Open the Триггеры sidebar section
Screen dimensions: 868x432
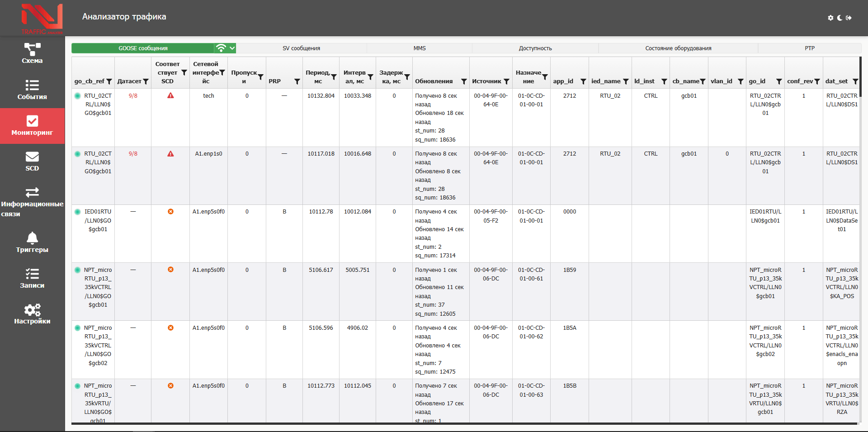pyautogui.click(x=32, y=242)
